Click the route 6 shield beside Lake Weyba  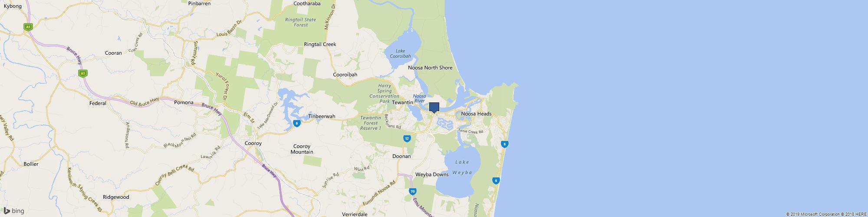tap(496, 181)
